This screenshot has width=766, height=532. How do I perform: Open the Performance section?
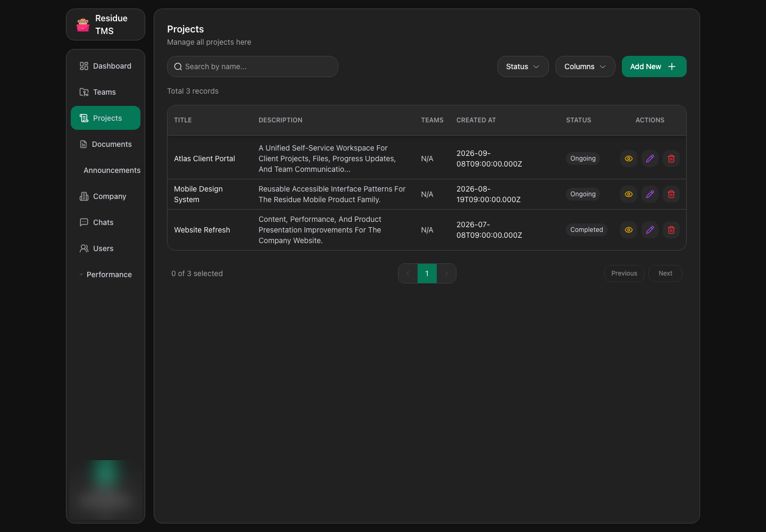click(x=105, y=275)
